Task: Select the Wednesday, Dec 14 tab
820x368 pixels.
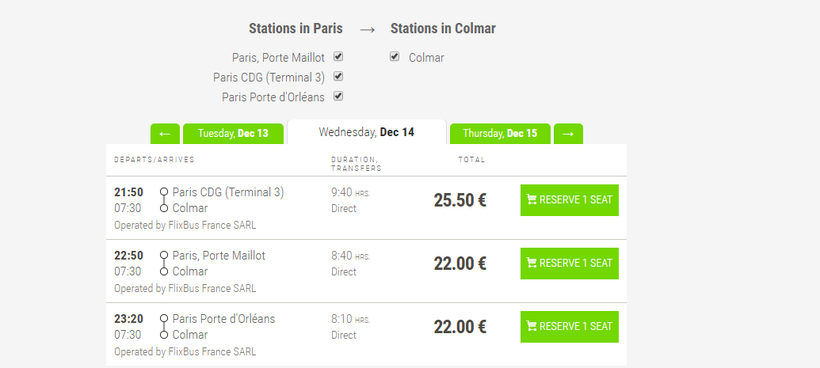Action: 367,132
